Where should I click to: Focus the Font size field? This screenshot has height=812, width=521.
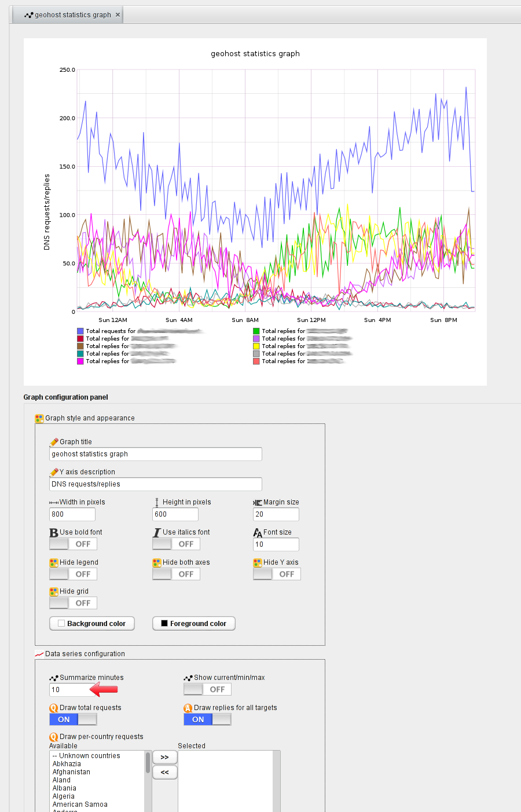(x=276, y=544)
